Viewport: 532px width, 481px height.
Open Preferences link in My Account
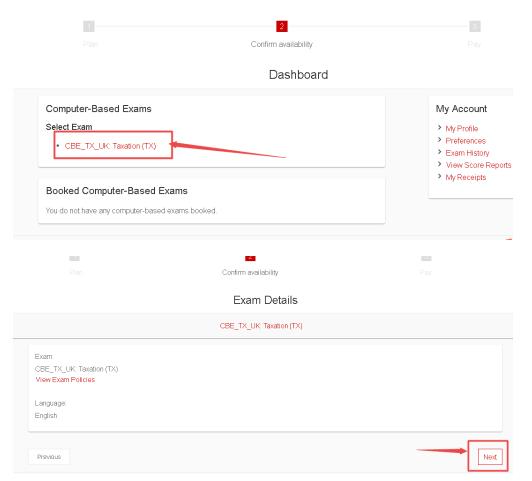466,141
